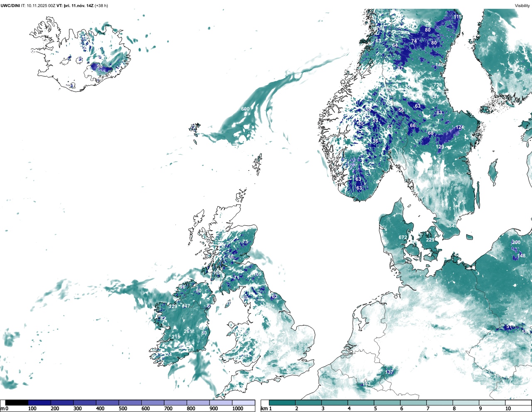This screenshot has width=532, height=412.
Task: Click the '215' value in southwest Ireland
Action: coord(176,337)
